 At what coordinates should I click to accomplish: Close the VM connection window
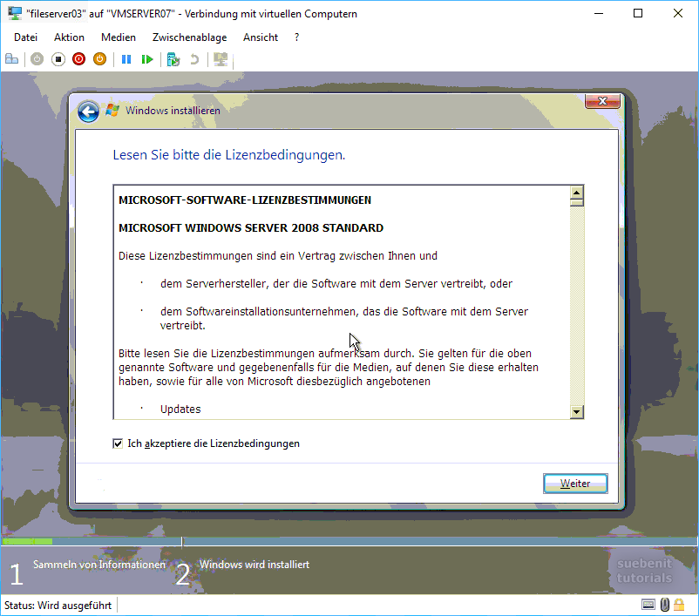677,13
